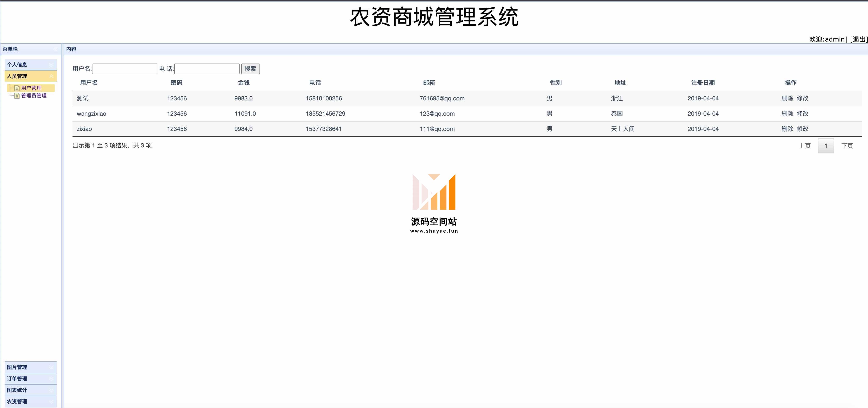The height and width of the screenshot is (408, 868).
Task: Sort by the 用户名 column header
Action: (89, 83)
